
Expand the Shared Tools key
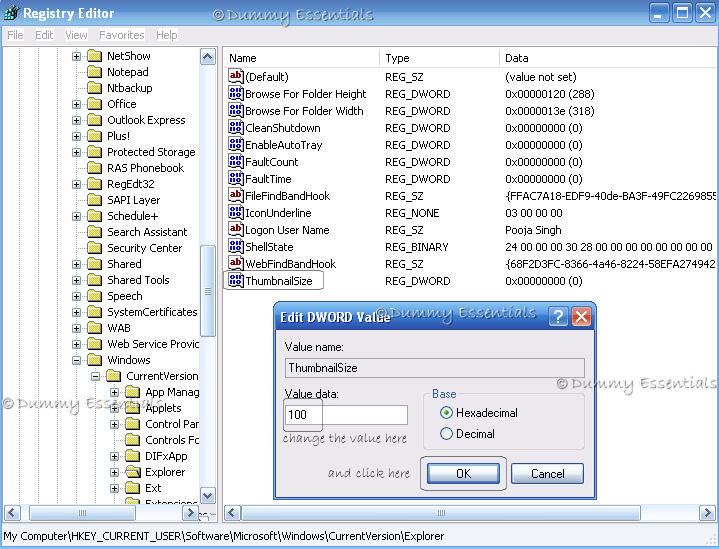click(x=77, y=280)
